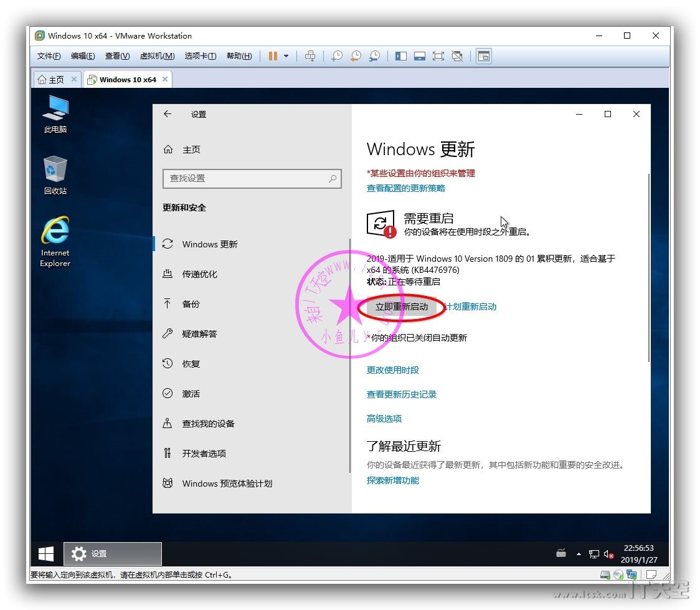Switch to Unity mode
Image resolution: width=700 pixels, height=610 pixels.
(457, 56)
